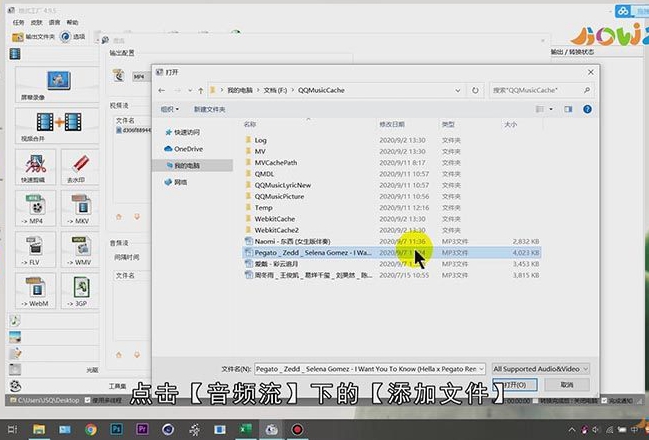Open the document category in the sidebar
This screenshot has height=440, width=649.
tap(15, 353)
